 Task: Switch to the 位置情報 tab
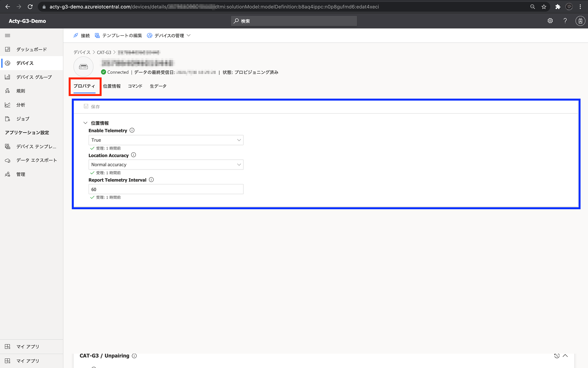click(x=112, y=86)
